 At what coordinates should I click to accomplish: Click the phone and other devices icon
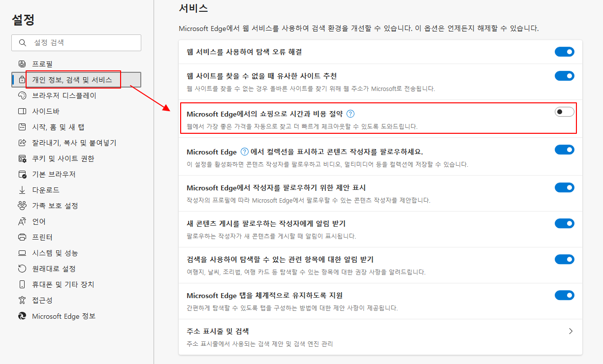pyautogui.click(x=22, y=284)
